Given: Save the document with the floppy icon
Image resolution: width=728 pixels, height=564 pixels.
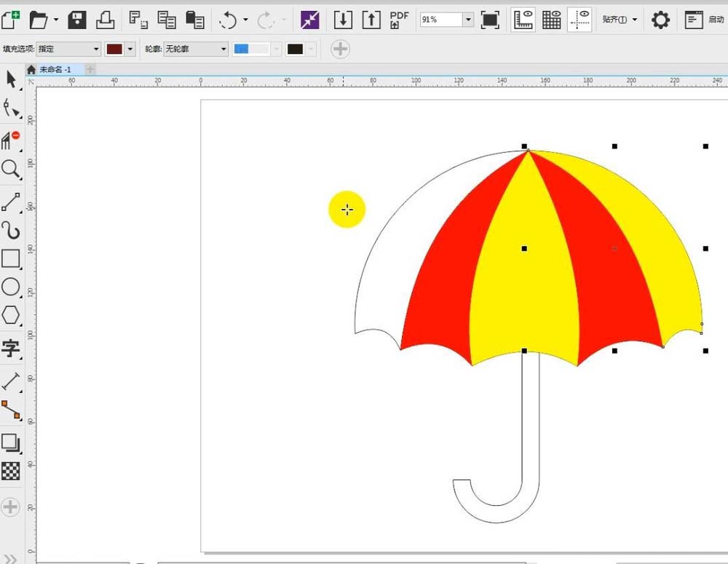Looking at the screenshot, I should point(77,20).
